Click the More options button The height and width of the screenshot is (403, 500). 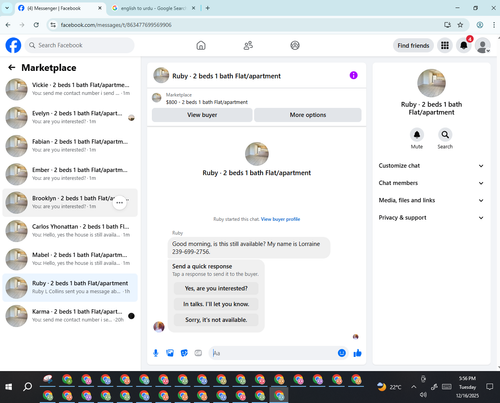[308, 115]
